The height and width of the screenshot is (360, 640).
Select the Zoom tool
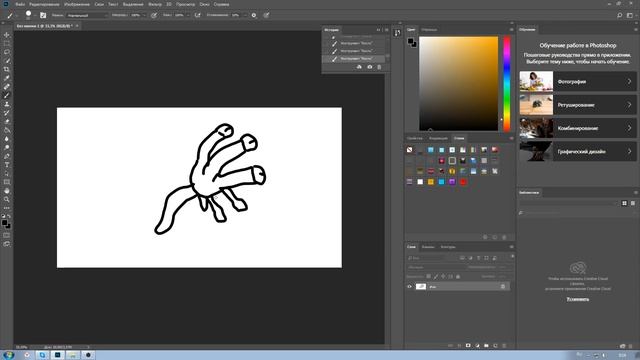click(7, 199)
